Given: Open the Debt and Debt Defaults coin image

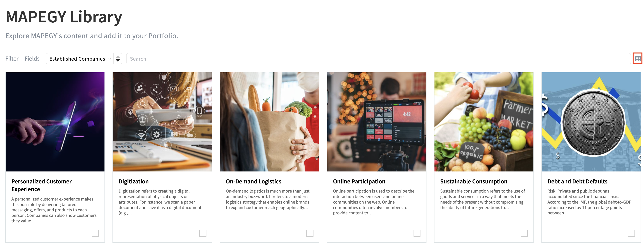Looking at the screenshot, I should click(591, 122).
